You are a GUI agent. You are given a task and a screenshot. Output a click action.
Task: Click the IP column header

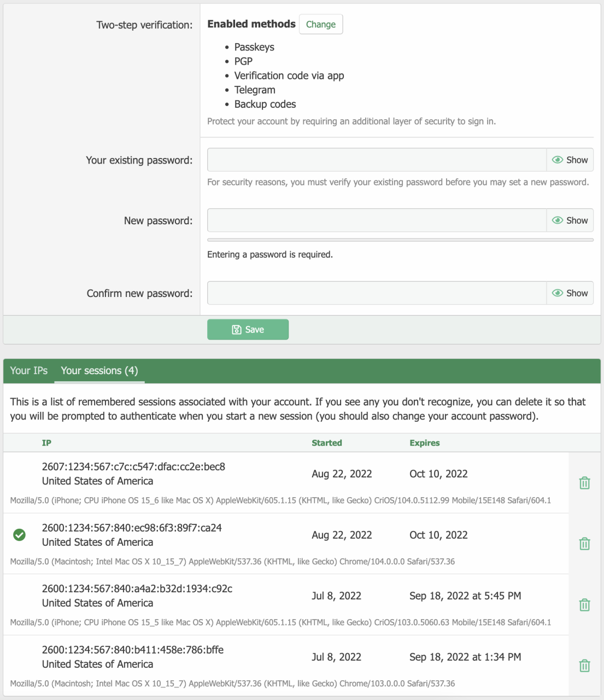(47, 443)
